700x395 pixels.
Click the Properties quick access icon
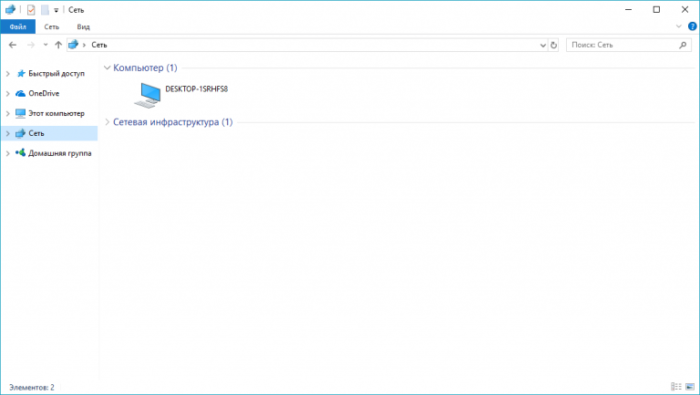[x=31, y=9]
